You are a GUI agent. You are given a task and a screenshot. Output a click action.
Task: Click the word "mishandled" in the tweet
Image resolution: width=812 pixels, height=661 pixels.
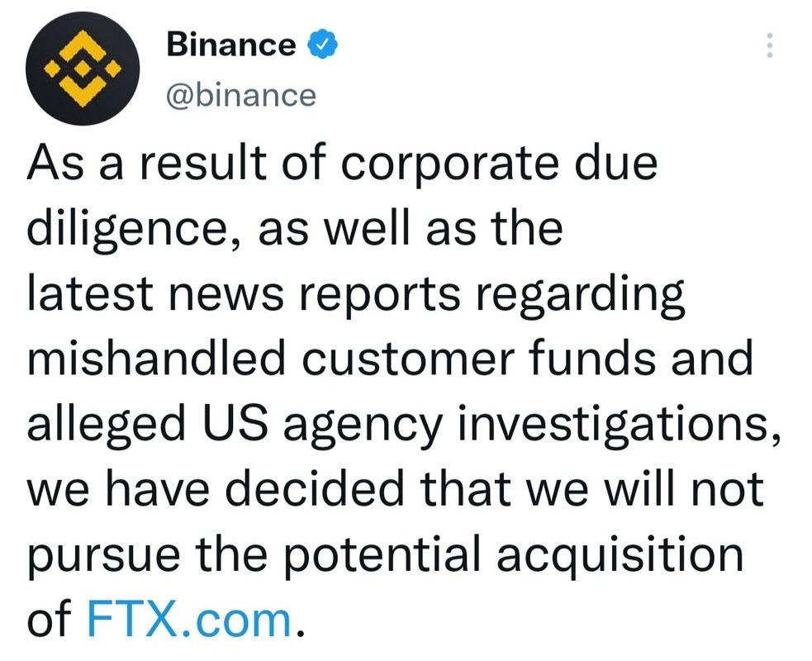click(156, 358)
